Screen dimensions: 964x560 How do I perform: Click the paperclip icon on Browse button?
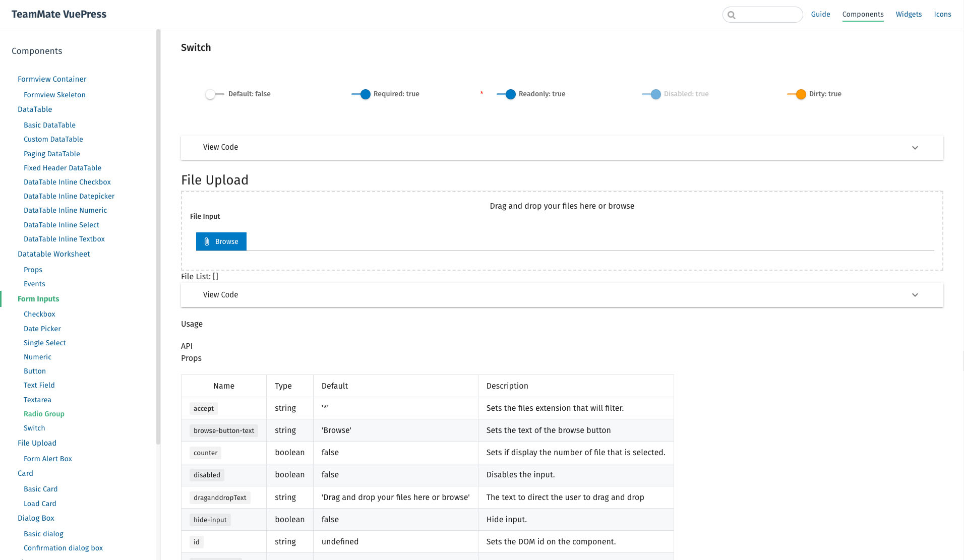coord(207,242)
